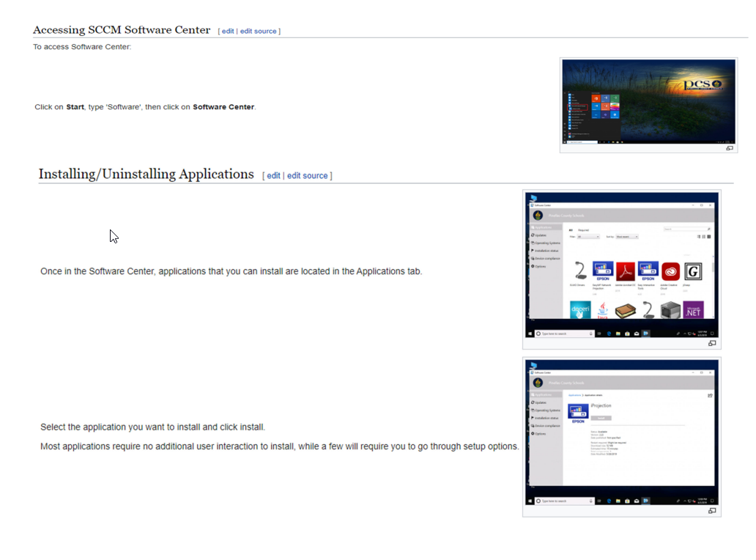Click the jGrasp G logo icon
Image resolution: width=756 pixels, height=560 pixels.
692,272
